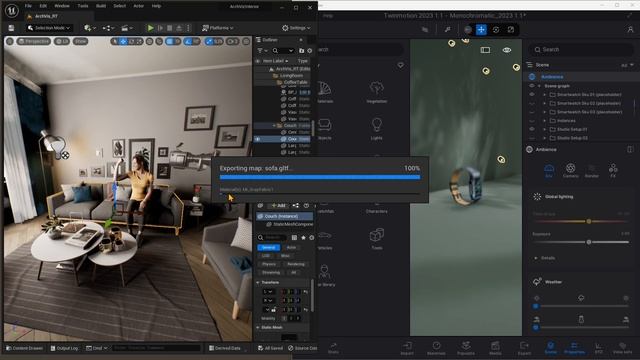Open the Build menu in Unreal Editor

(x=101, y=6)
